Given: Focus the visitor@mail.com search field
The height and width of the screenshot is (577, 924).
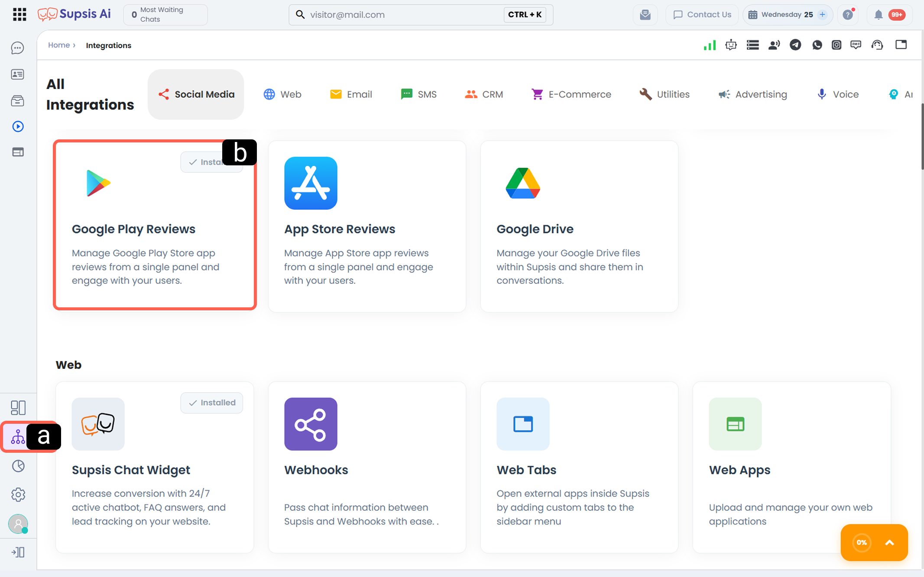Looking at the screenshot, I should (421, 15).
